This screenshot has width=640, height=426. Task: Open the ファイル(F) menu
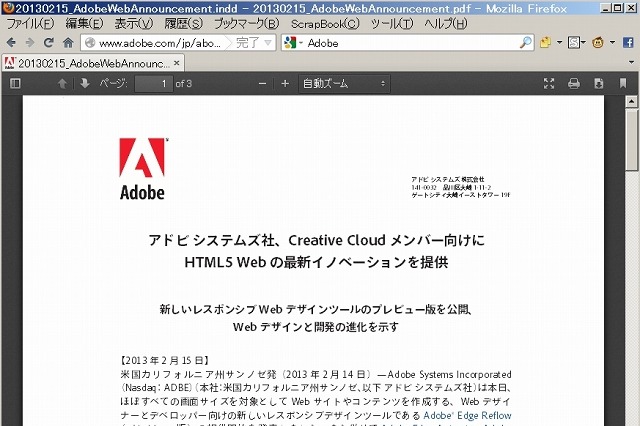(30, 24)
